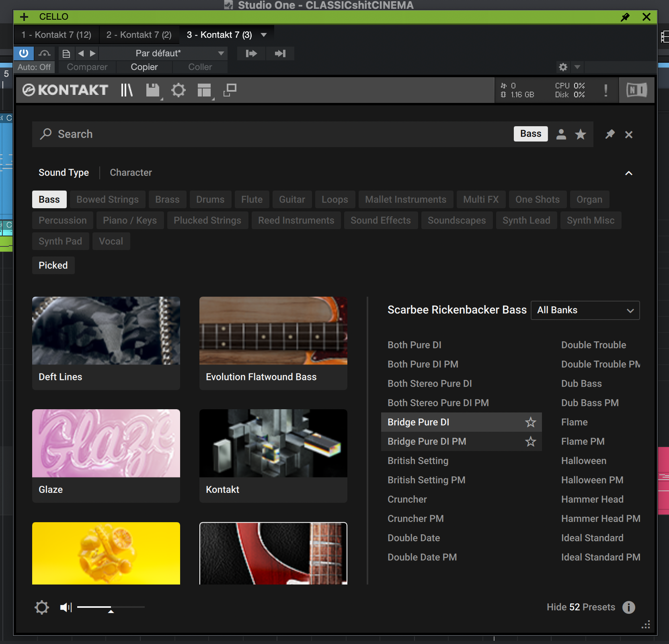Image resolution: width=669 pixels, height=644 pixels.
Task: Open Kontakt settings gear in header
Action: [179, 90]
